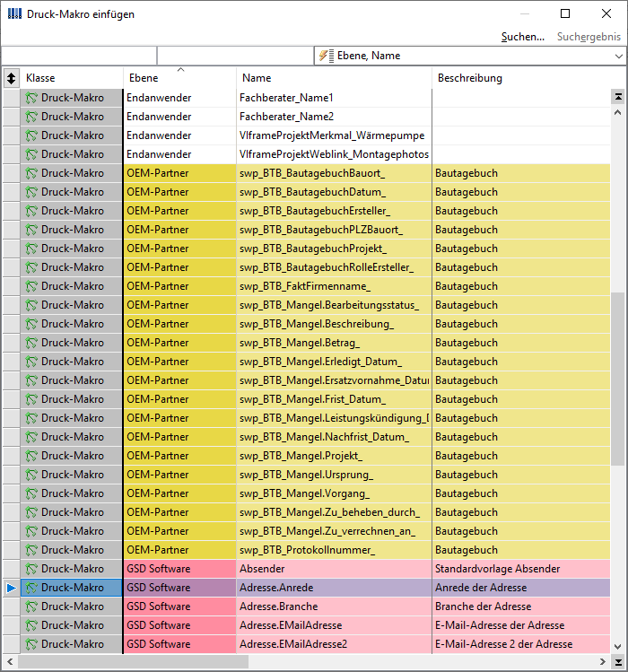628x672 pixels.
Task: Jump to list top with top-arrow button
Action: [618, 97]
